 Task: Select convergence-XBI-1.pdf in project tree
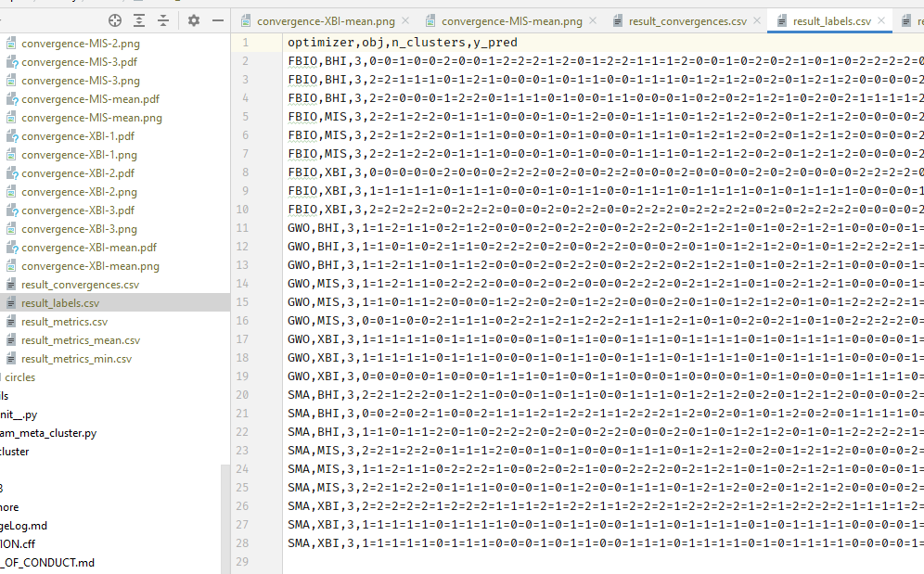[x=78, y=136]
